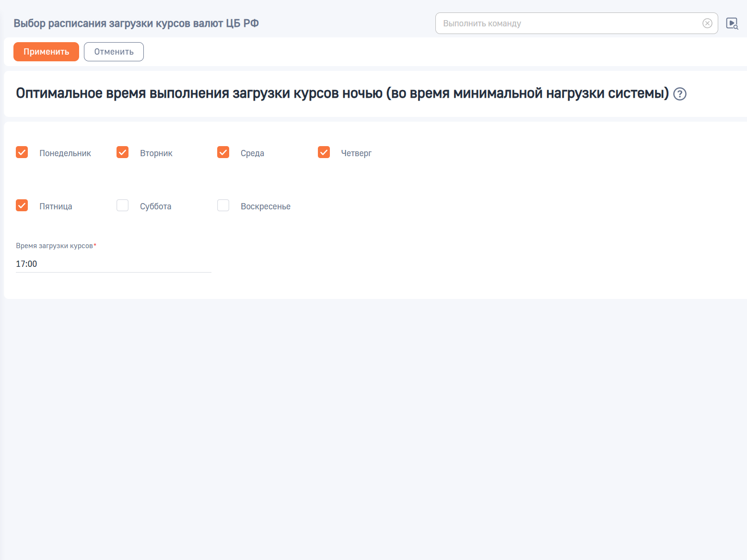747x560 pixels.
Task: Click the page title Выбор расписания загрузки курсов
Action: [x=136, y=23]
